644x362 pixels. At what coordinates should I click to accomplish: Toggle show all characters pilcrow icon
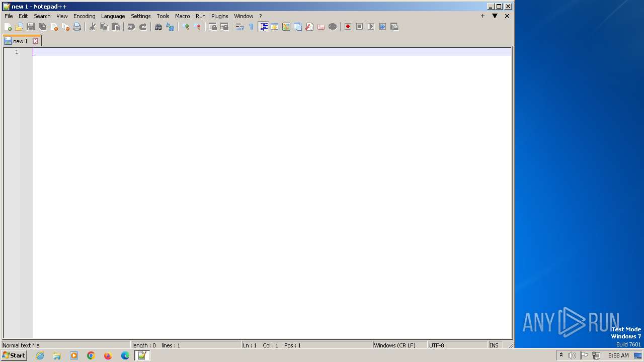click(252, 27)
